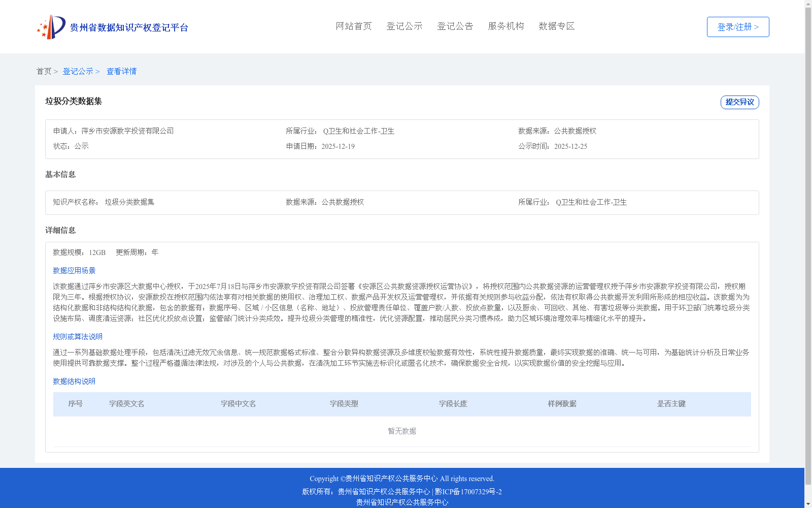Click the 数据应用场景 subheading
Screen dimensions: 812x508
tap(74, 271)
